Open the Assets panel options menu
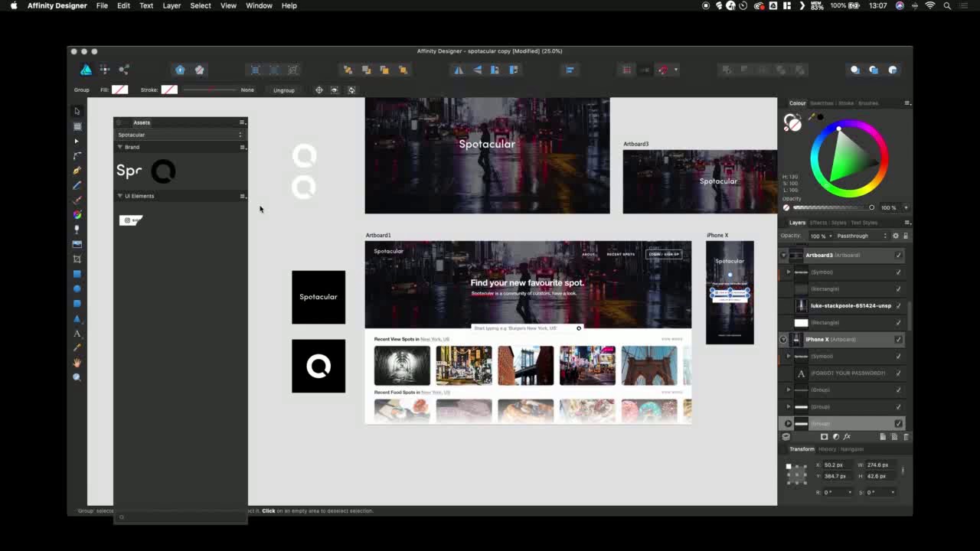The width and height of the screenshot is (980, 551). pos(242,122)
